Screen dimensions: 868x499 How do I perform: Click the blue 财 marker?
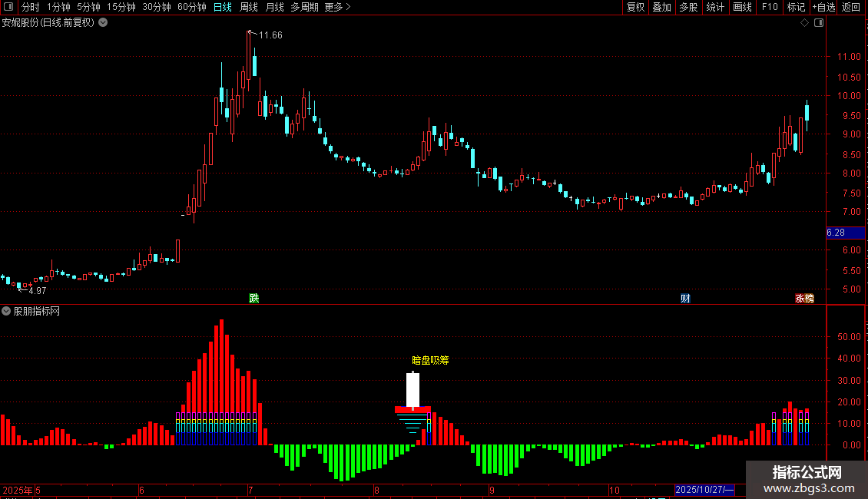click(685, 299)
